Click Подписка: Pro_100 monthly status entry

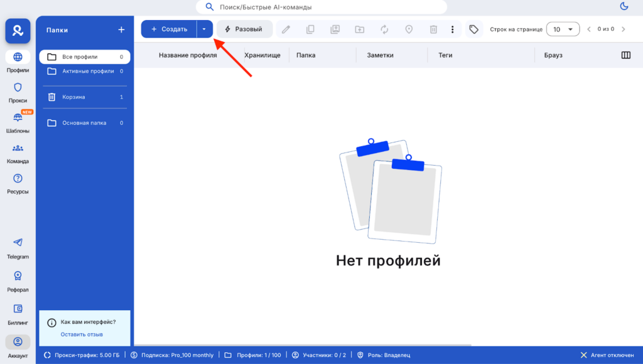172,355
